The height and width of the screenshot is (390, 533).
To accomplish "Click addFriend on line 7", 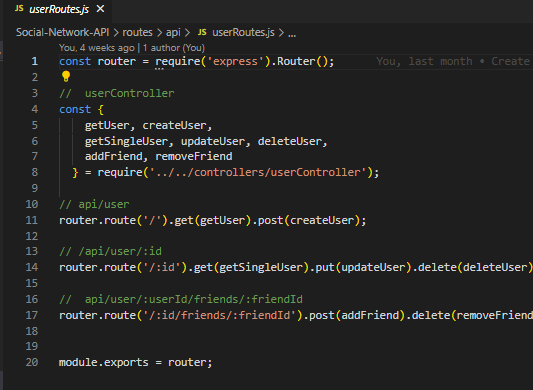I will (114, 157).
